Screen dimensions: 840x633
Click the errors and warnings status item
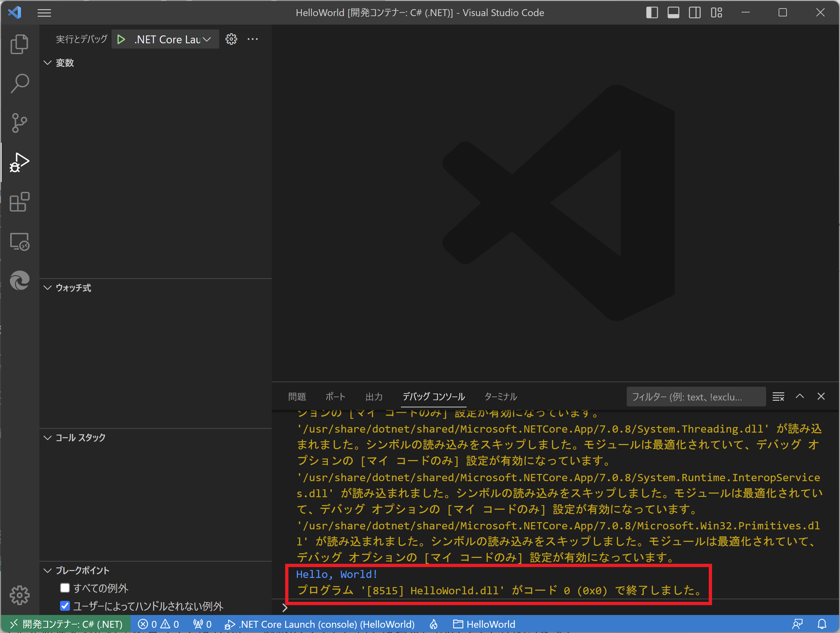(x=158, y=624)
